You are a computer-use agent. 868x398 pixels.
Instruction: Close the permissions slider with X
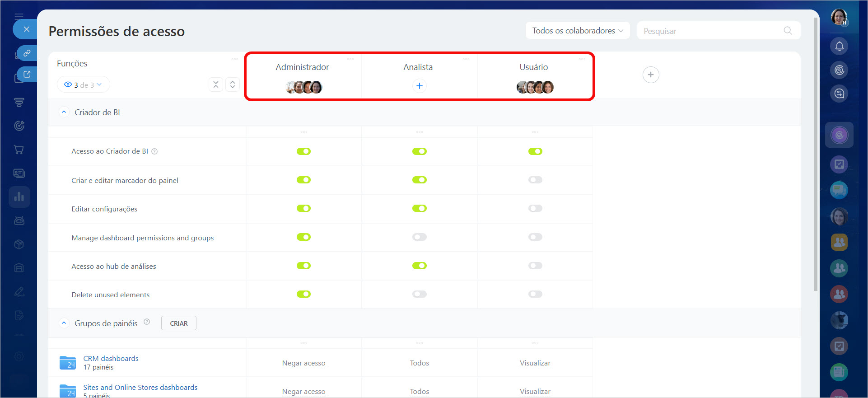pyautogui.click(x=26, y=29)
